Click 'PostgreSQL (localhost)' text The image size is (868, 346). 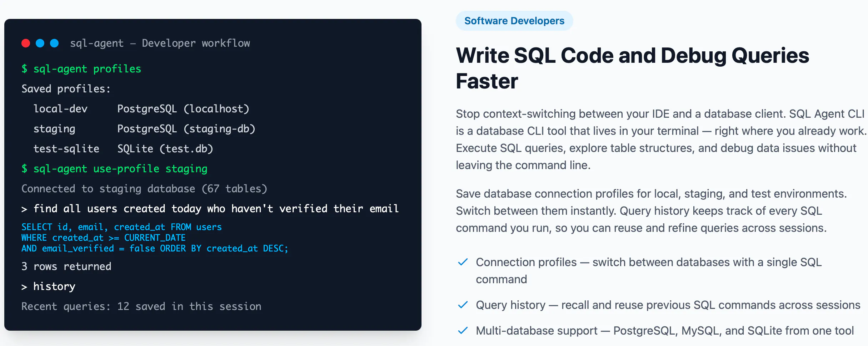pyautogui.click(x=183, y=109)
